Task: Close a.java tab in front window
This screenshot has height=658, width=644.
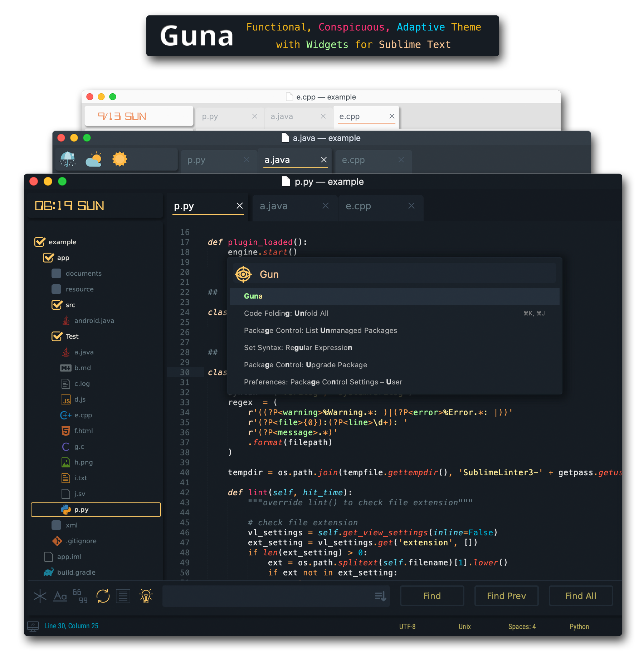Action: [x=326, y=206]
